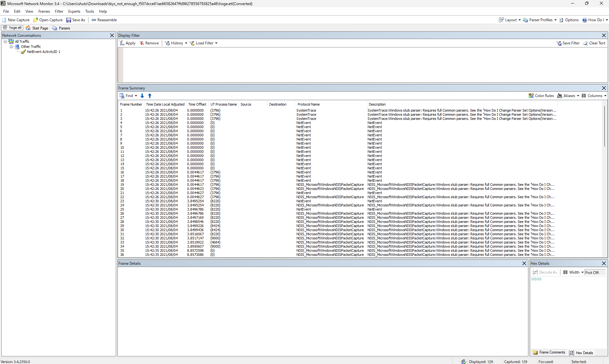Viewport: 609px width, 364px height.
Task: Open the filter History dropdown
Action: [x=176, y=43]
